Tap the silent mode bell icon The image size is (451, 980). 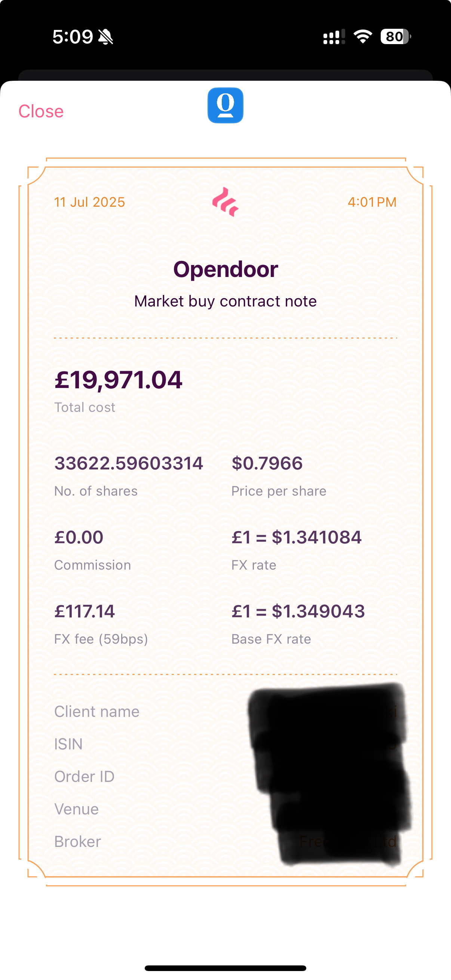coord(105,37)
